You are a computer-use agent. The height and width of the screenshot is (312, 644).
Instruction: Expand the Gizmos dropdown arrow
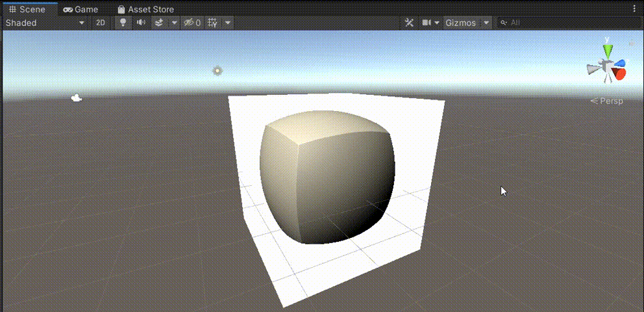(486, 23)
